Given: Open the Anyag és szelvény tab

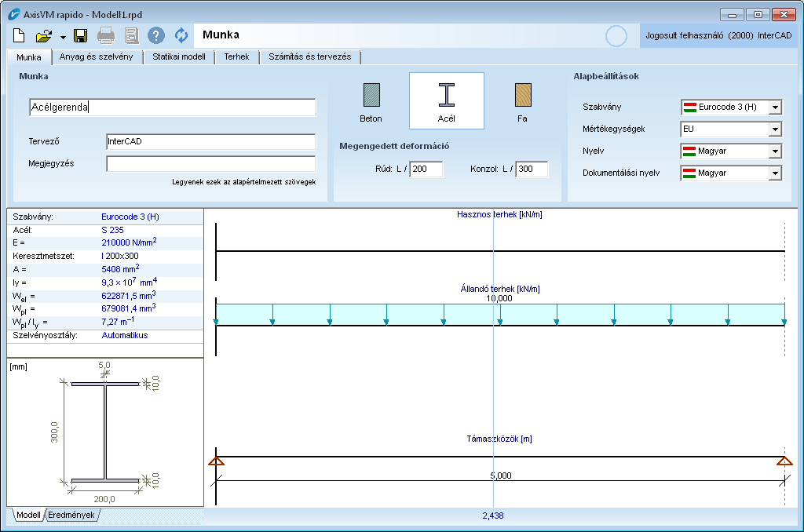Looking at the screenshot, I should (x=97, y=57).
